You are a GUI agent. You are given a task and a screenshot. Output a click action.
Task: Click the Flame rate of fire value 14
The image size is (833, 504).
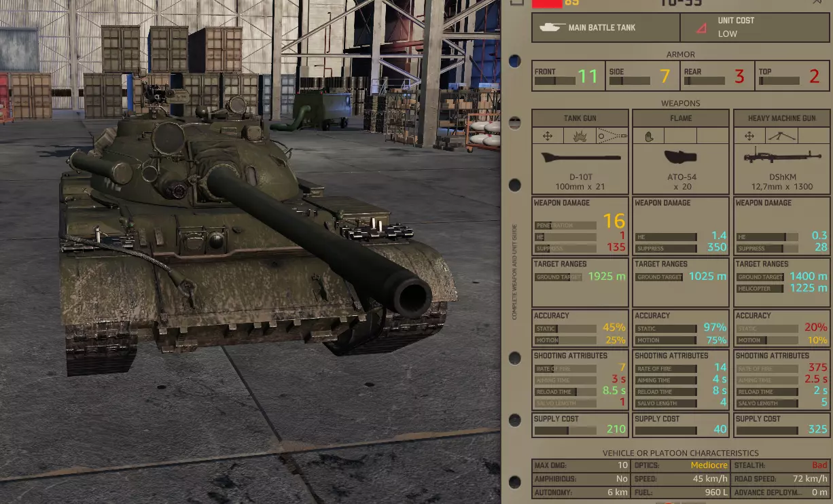(721, 367)
